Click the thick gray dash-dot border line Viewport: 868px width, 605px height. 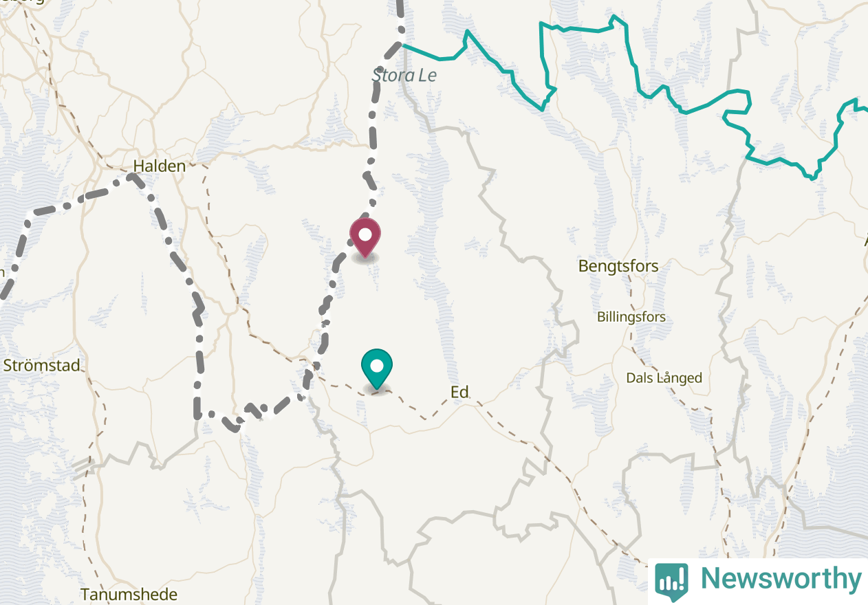coord(198,357)
